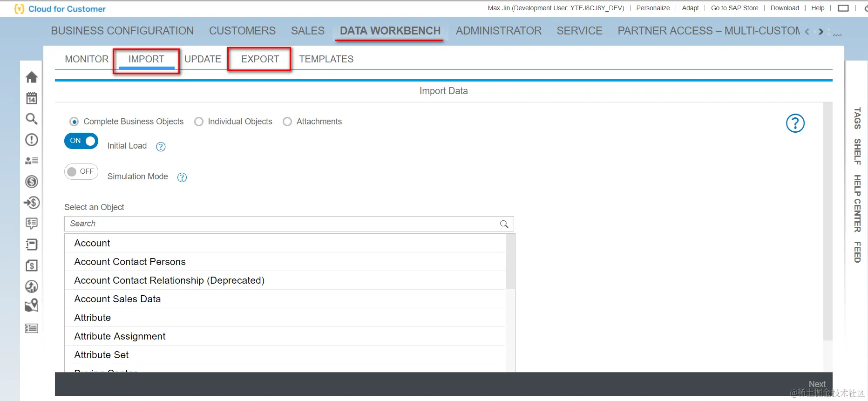
Task: Open the Feed side panel
Action: [857, 252]
